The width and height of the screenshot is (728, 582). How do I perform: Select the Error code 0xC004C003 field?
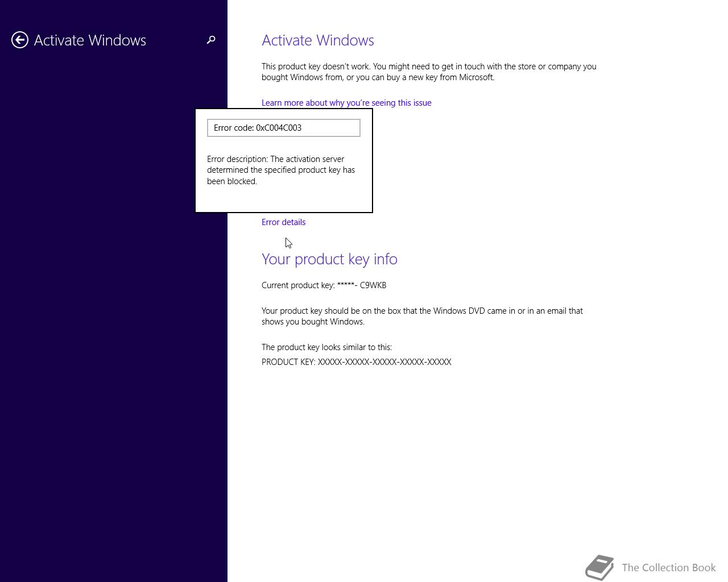pyautogui.click(x=284, y=128)
